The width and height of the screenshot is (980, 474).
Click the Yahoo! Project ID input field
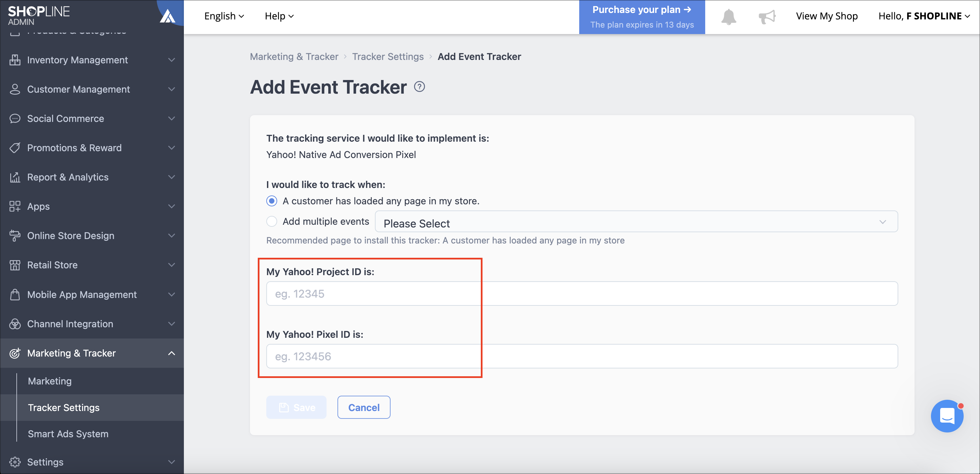tap(582, 294)
